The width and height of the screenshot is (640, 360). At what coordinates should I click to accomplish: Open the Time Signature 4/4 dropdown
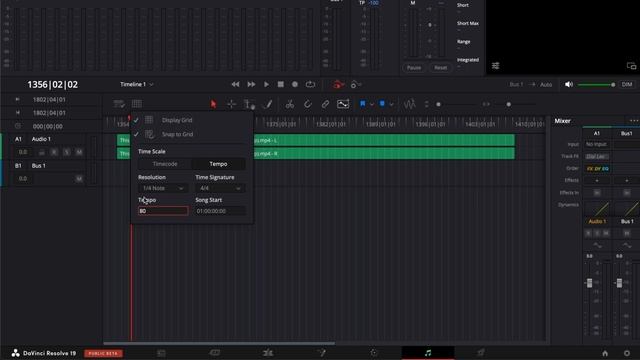(x=220, y=188)
